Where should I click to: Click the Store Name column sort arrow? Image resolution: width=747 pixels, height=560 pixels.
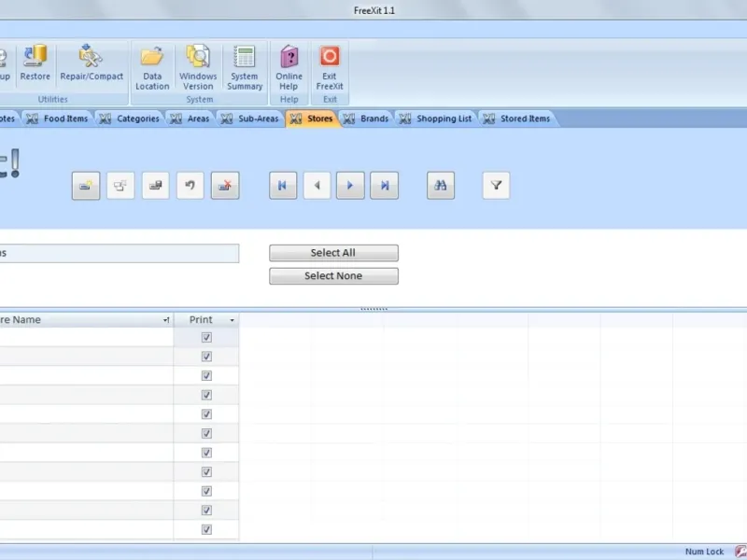tap(166, 320)
